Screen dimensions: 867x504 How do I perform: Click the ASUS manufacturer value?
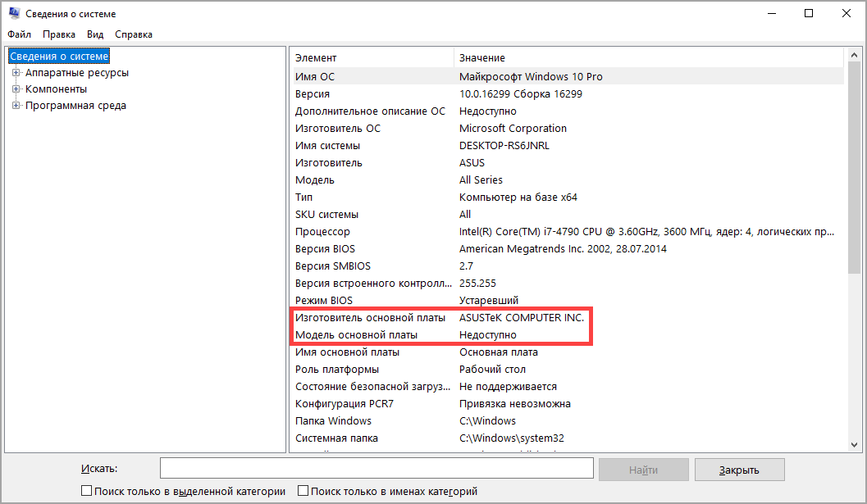472,162
